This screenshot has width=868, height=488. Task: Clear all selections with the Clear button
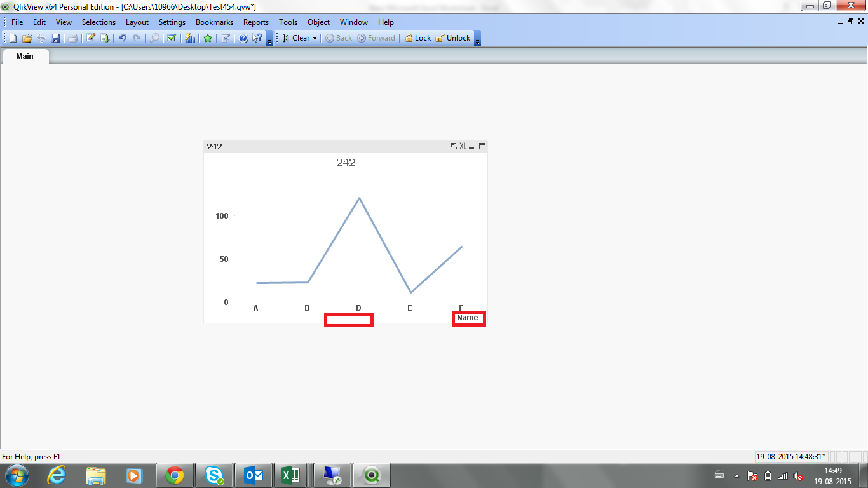[295, 38]
